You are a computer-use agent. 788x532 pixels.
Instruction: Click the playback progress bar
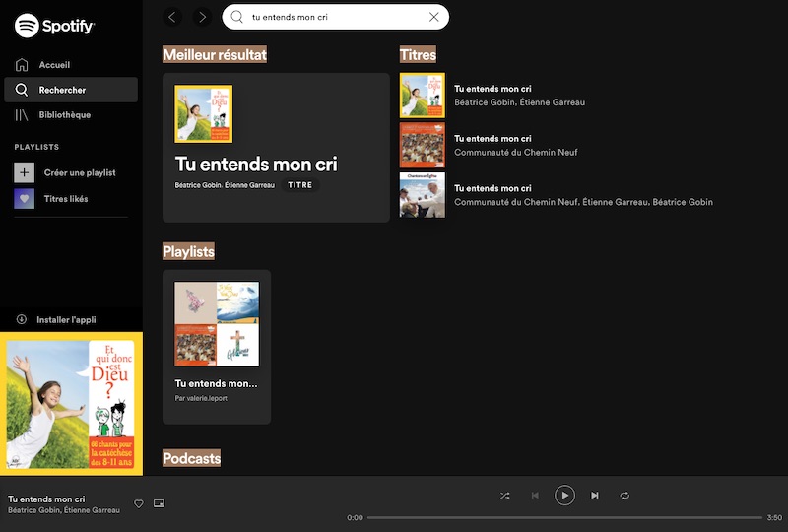tap(564, 517)
